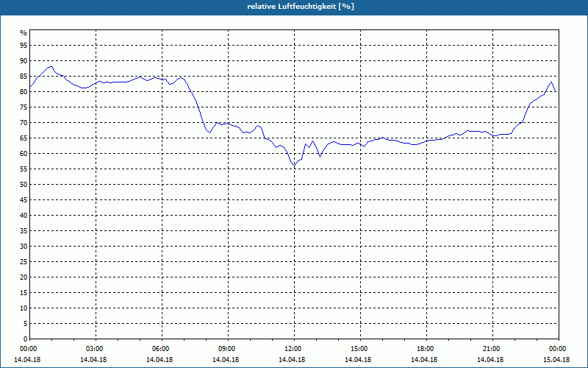Screen dimensions: 588x368
Task: Select the 06:00 time label
Action: pos(162,348)
